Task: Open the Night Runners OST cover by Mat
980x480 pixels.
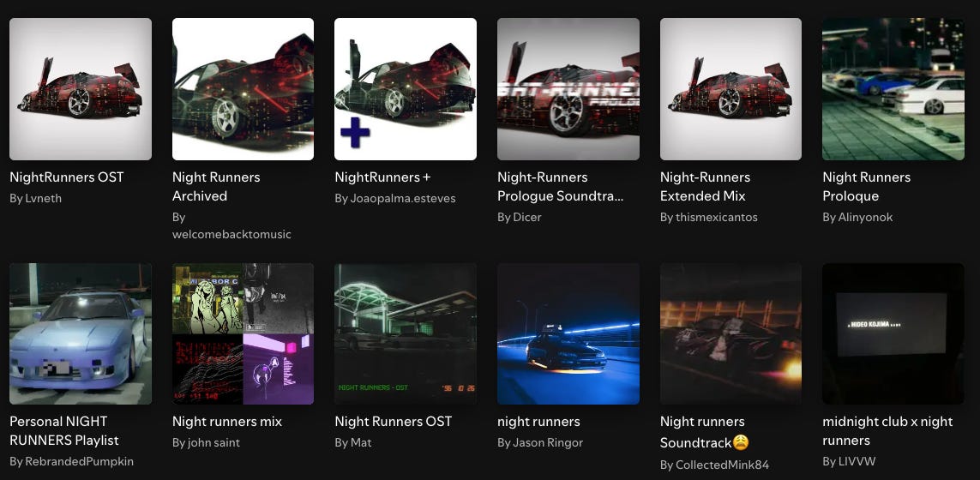Action: [x=406, y=333]
